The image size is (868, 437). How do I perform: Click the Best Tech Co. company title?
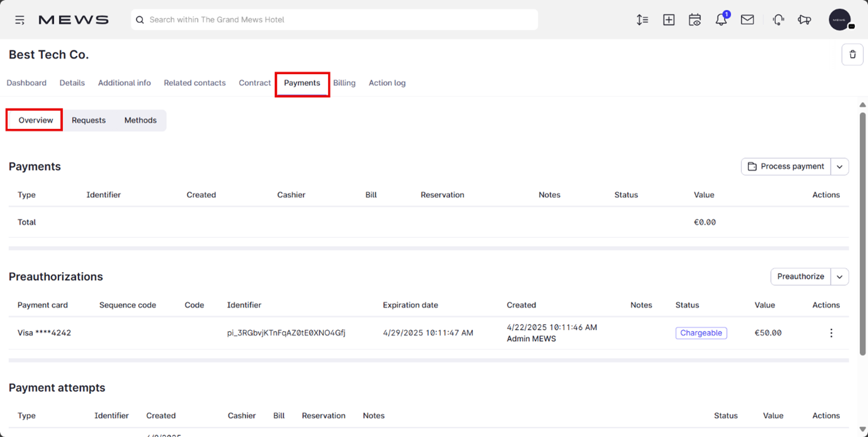pyautogui.click(x=49, y=55)
